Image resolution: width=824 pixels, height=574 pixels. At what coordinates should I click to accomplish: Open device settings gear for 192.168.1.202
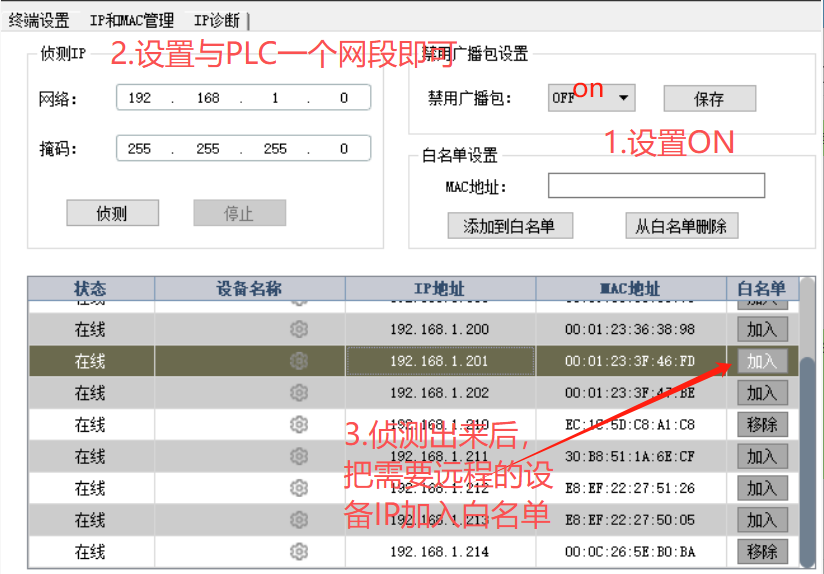click(x=298, y=393)
